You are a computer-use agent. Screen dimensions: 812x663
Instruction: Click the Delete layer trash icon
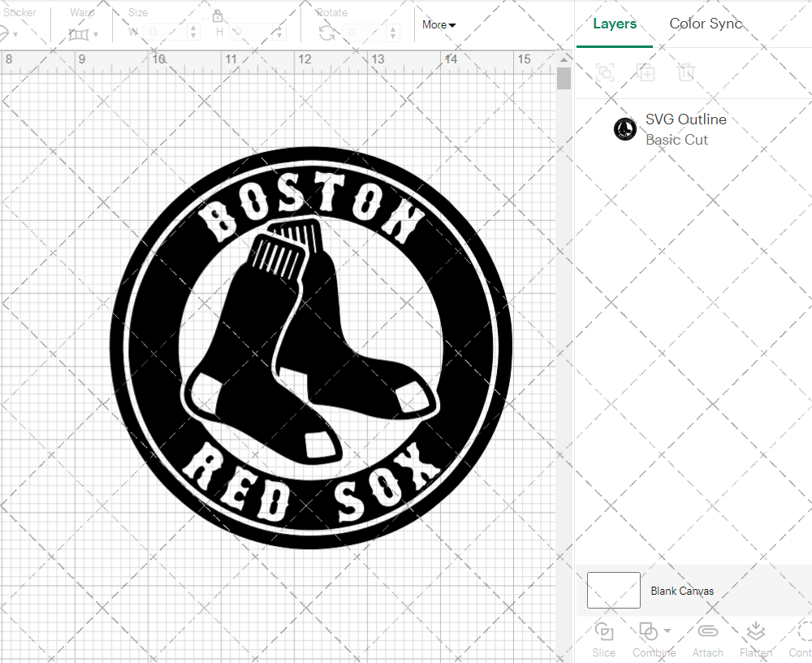[685, 71]
